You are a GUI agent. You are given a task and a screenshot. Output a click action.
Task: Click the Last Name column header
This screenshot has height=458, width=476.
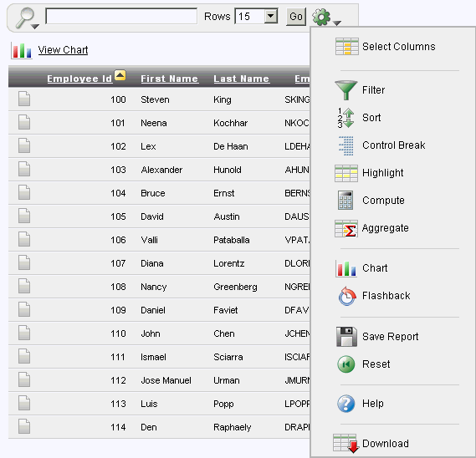[241, 79]
